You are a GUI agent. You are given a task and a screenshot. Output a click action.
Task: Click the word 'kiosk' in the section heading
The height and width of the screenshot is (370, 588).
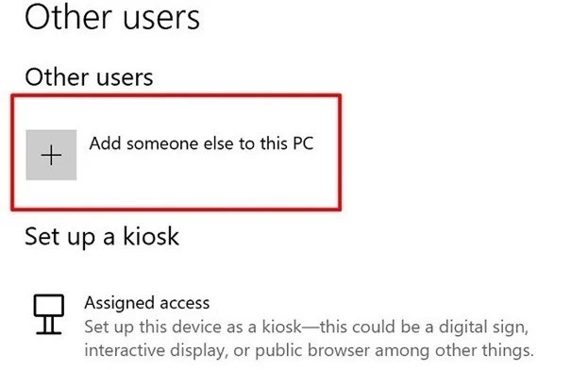(151, 236)
